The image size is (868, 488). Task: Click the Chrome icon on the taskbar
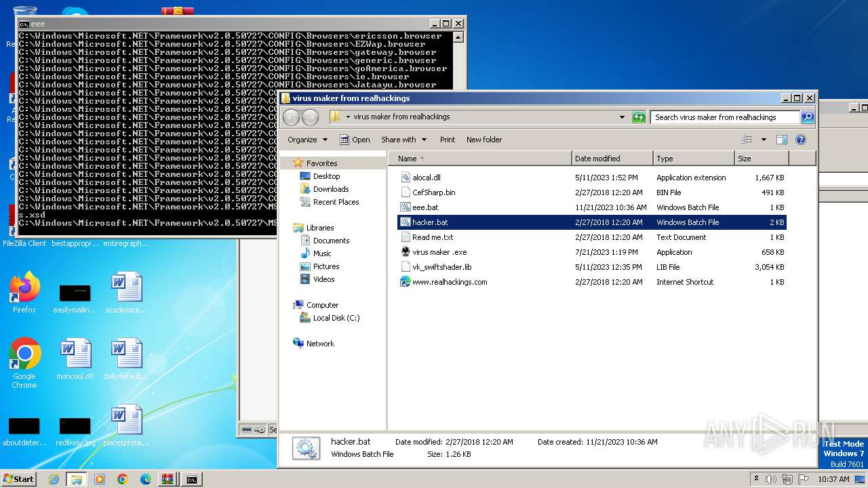(123, 479)
